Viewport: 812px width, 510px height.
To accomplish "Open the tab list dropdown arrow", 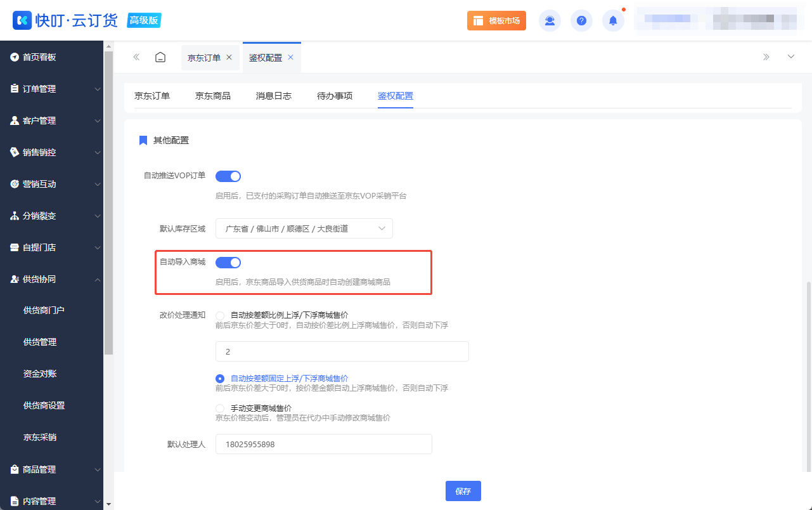I will [791, 56].
